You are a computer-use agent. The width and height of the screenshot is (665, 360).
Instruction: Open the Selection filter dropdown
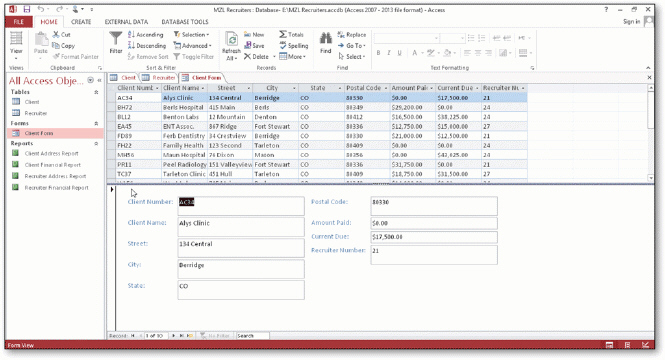191,34
